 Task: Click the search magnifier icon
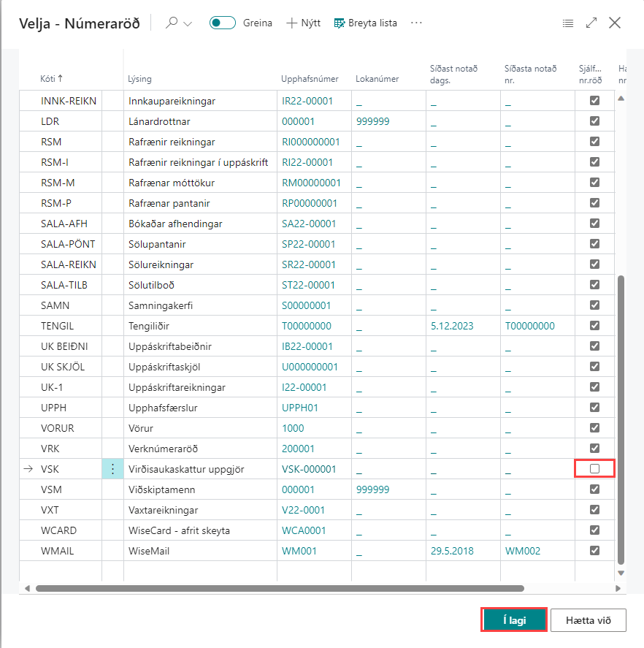coord(172,23)
